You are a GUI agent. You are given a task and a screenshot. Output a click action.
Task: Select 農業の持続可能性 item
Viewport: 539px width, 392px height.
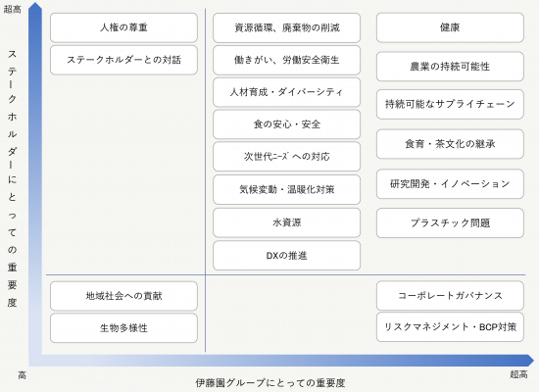tap(450, 67)
